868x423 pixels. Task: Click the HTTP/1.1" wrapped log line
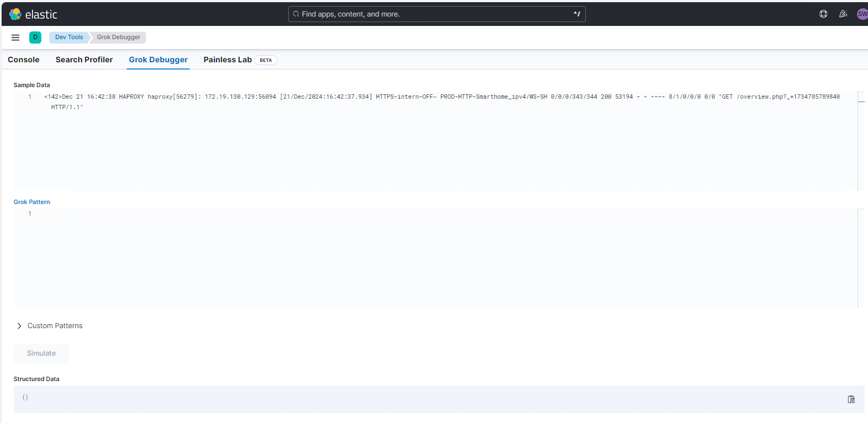[67, 107]
